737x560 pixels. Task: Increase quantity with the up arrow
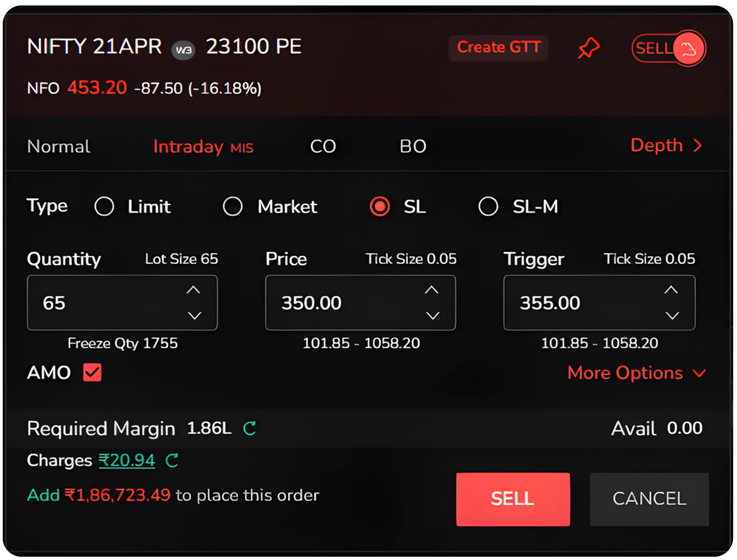pos(194,290)
